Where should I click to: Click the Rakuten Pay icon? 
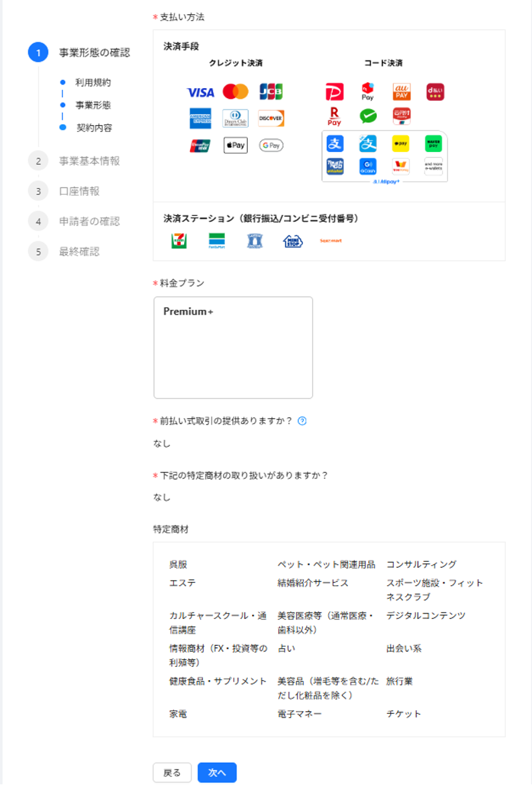tap(335, 116)
